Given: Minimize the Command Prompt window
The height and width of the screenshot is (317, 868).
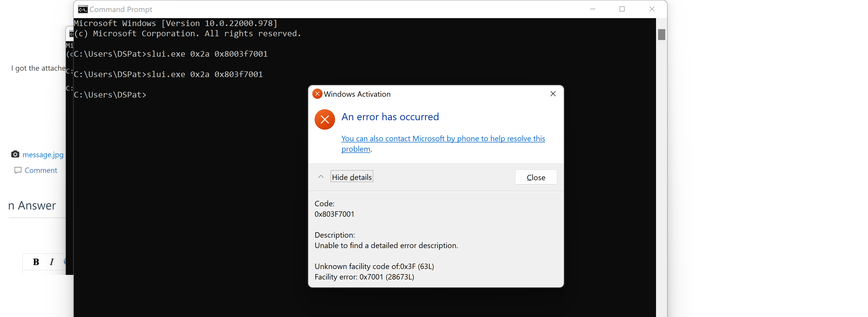Looking at the screenshot, I should click(x=593, y=9).
